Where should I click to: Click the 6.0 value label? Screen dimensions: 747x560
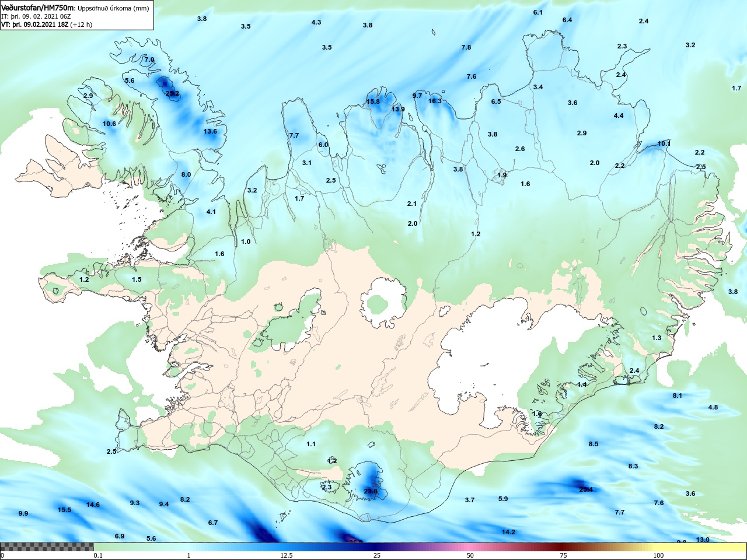[x=323, y=145]
